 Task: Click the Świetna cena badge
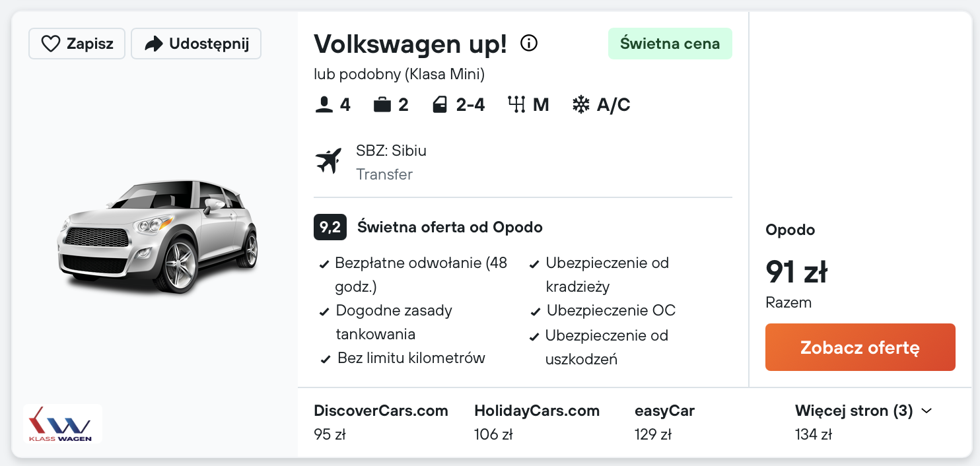point(670,44)
